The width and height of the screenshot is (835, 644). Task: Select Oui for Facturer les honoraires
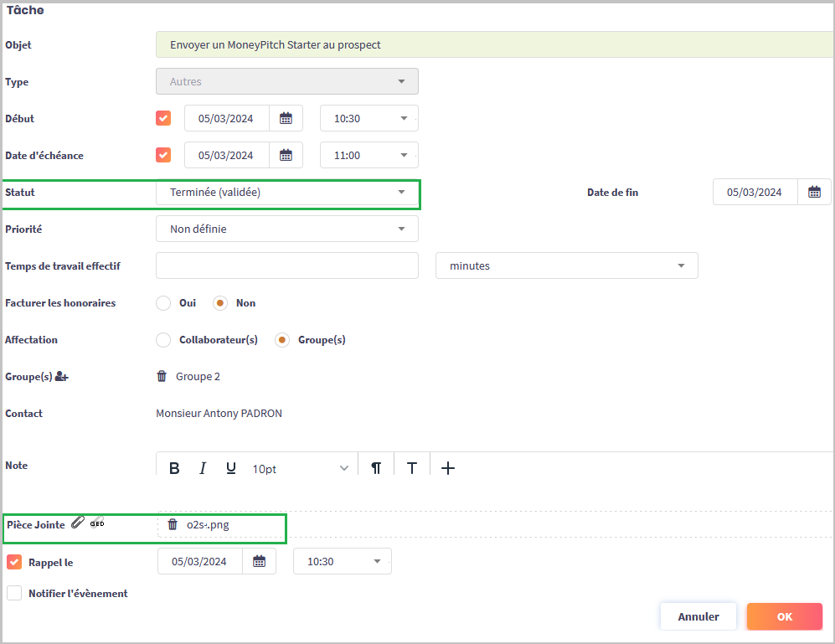pos(163,303)
